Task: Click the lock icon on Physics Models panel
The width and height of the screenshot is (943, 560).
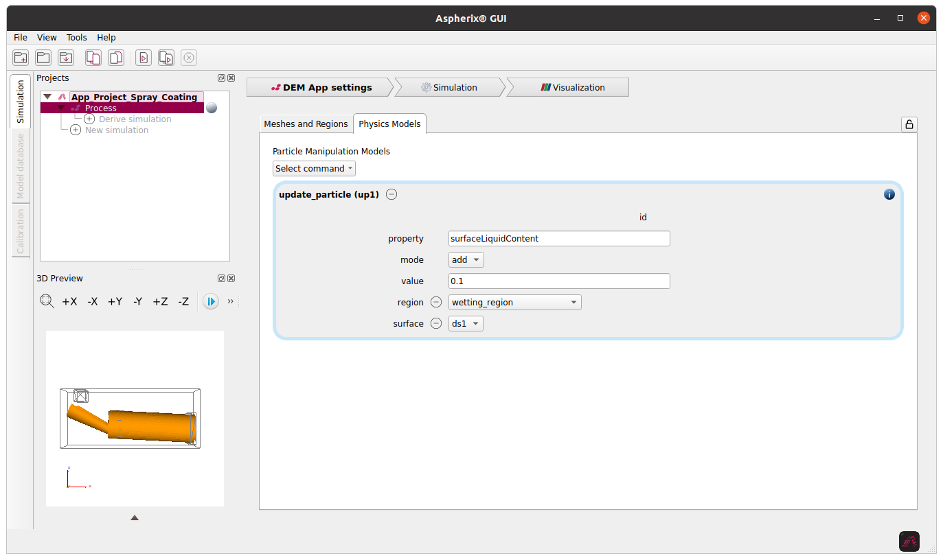Action: point(909,124)
